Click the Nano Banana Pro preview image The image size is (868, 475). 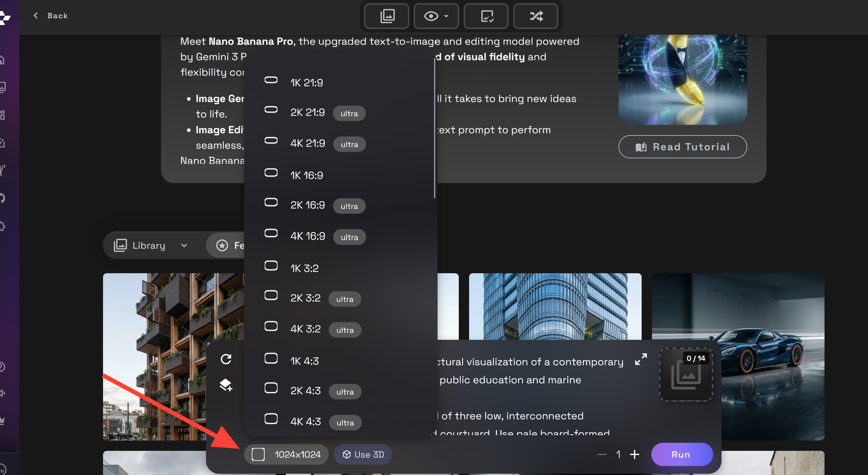pos(682,80)
